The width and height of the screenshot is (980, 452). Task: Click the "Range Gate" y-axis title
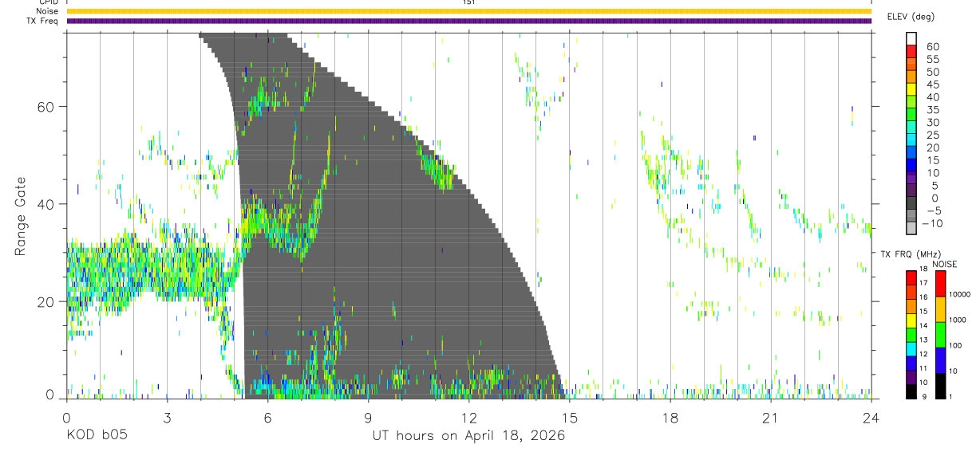click(20, 216)
